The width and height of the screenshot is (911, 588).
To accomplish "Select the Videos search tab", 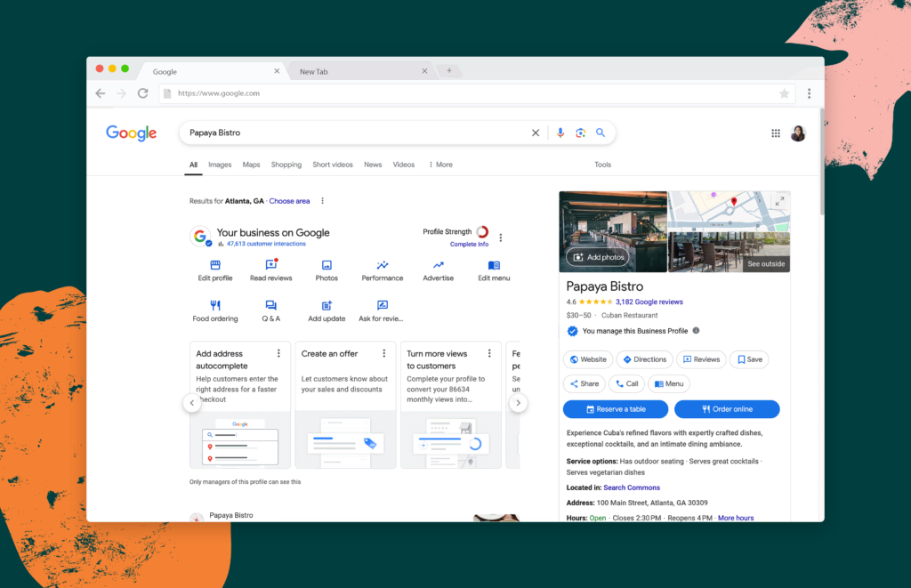I will [x=404, y=165].
